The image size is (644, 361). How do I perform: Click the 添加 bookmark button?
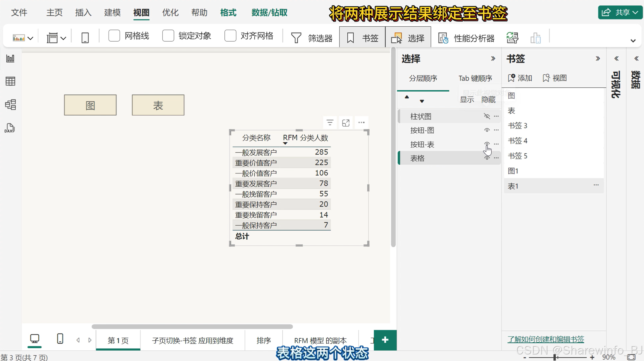(x=520, y=78)
